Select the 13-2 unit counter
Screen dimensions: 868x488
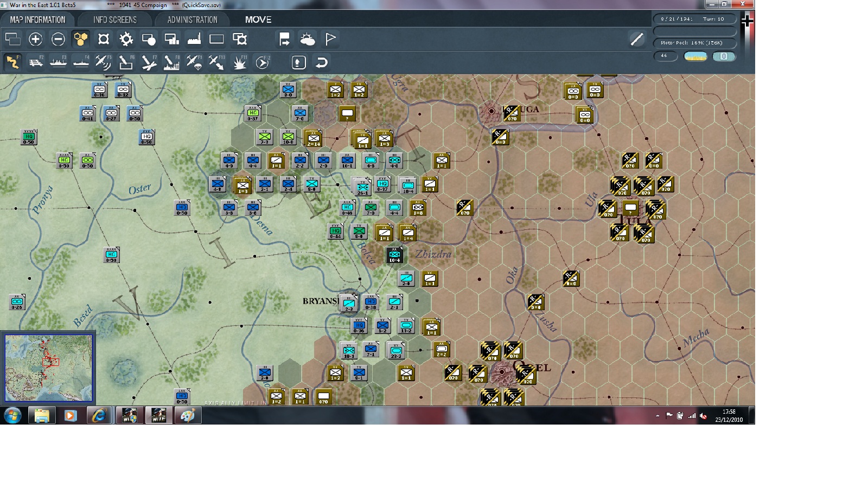click(406, 325)
